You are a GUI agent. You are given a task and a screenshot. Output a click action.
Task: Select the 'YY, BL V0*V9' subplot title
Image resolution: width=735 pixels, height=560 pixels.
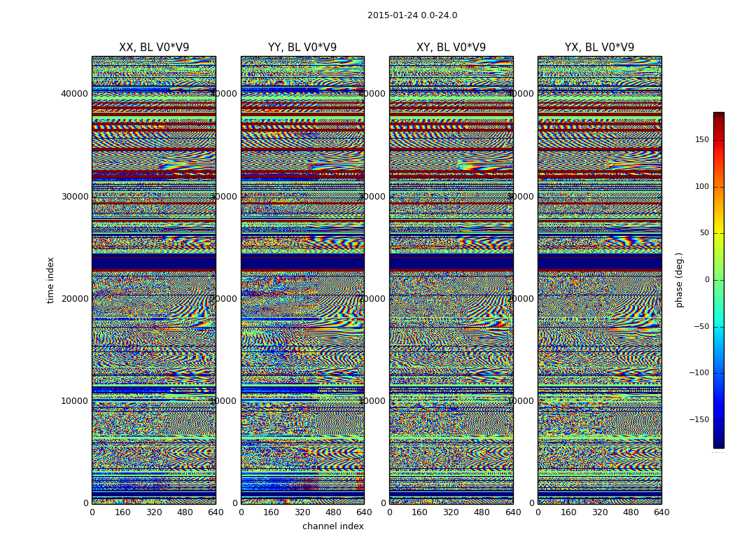[x=302, y=48]
